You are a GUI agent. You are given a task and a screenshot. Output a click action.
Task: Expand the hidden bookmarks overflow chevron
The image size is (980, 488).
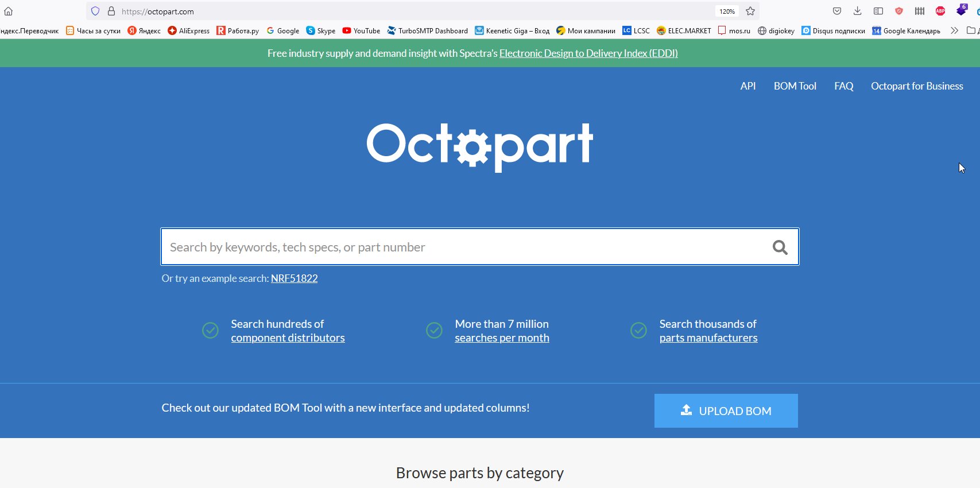click(954, 31)
